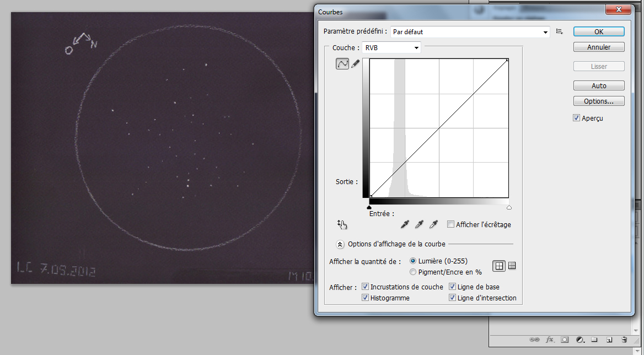644x355 pixels.
Task: Open the Options... button
Action: click(x=599, y=101)
